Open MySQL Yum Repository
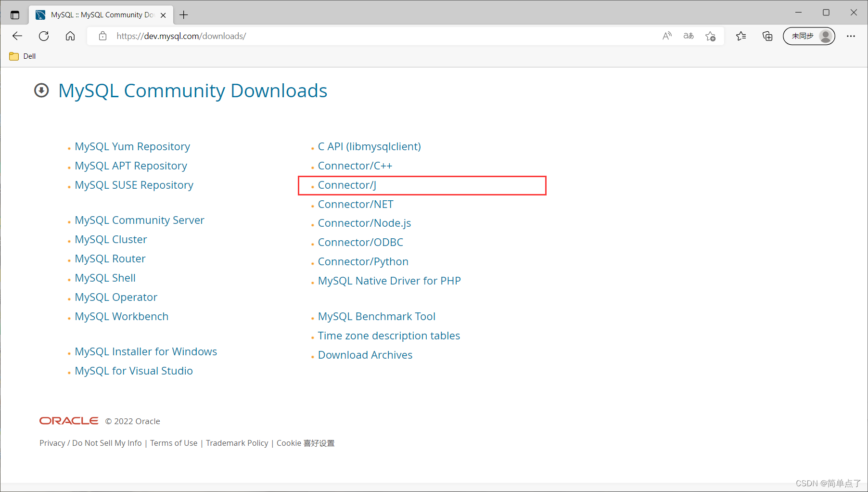Image resolution: width=868 pixels, height=492 pixels. [132, 146]
